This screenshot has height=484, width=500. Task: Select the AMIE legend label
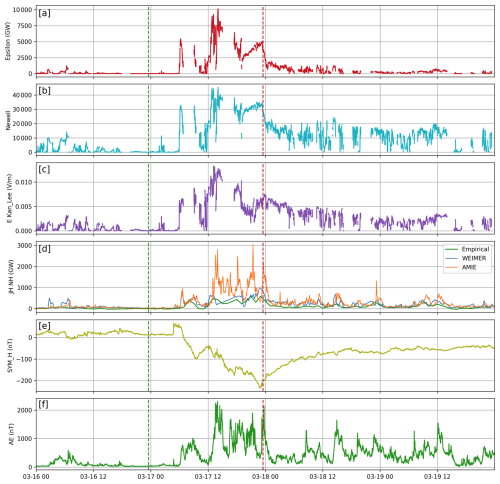[469, 267]
